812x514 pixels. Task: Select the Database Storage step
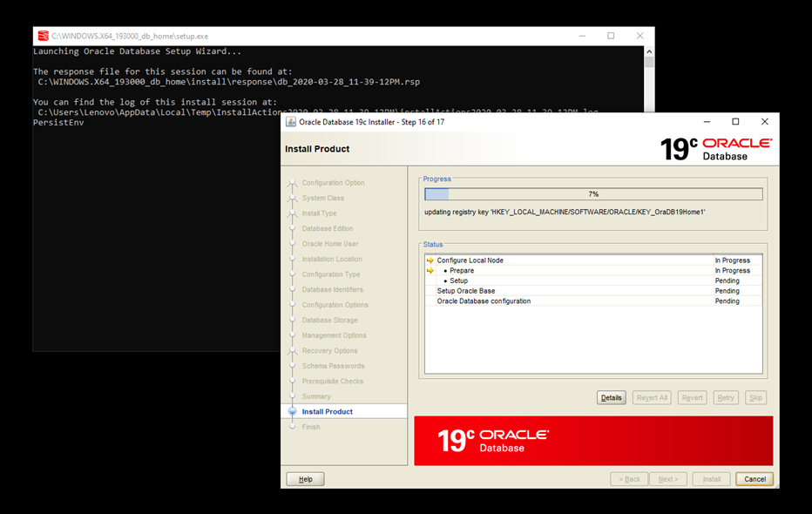[x=329, y=320]
